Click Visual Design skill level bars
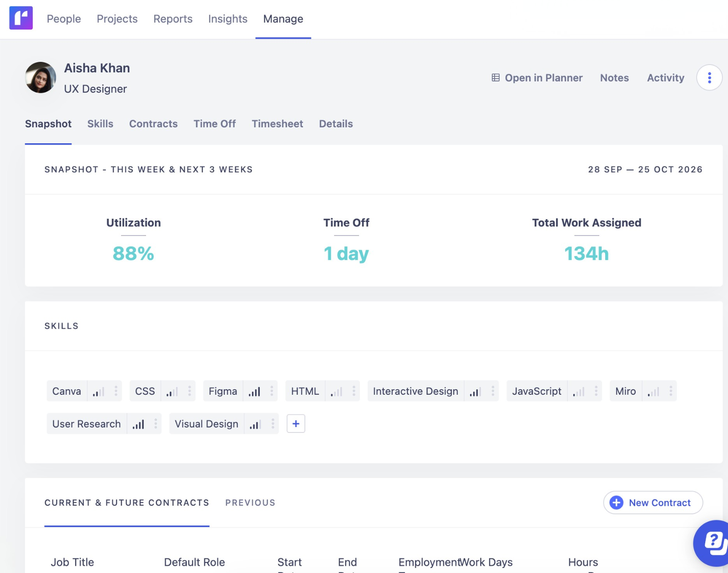Viewport: 728px width, 573px height. point(255,424)
